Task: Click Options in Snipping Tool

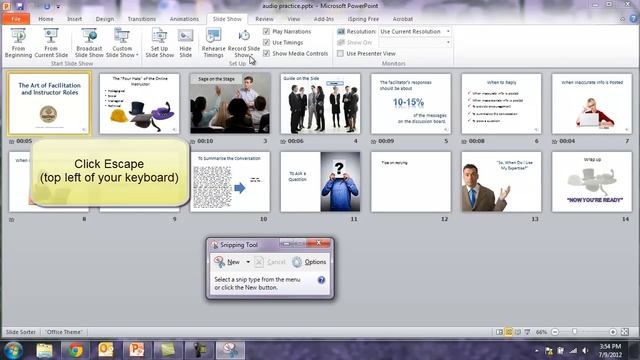Action: [309, 262]
